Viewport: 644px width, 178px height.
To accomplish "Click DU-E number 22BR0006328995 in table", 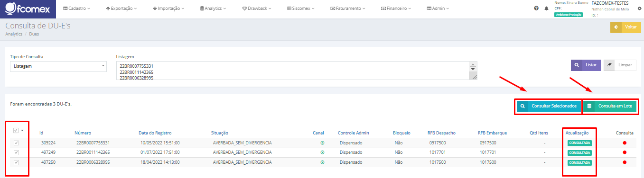I will (93, 162).
